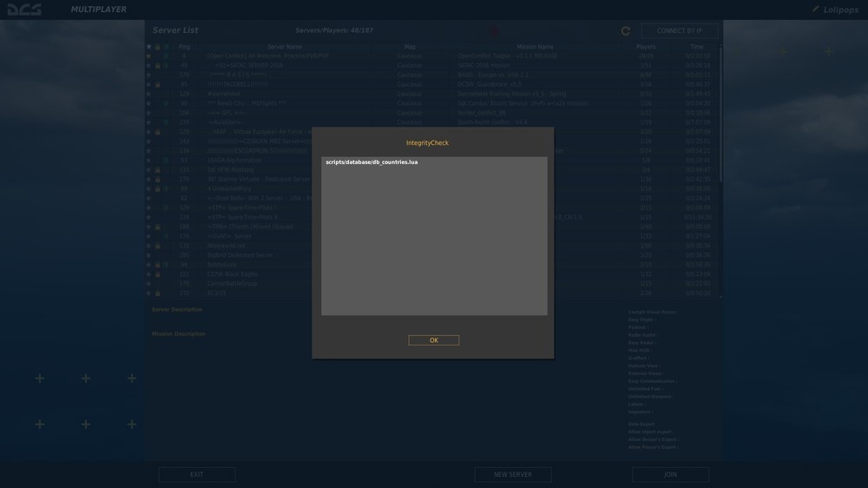Click the lock icon on the 36° Stormo Virtuale row
The width and height of the screenshot is (868, 488).
pyautogui.click(x=157, y=180)
